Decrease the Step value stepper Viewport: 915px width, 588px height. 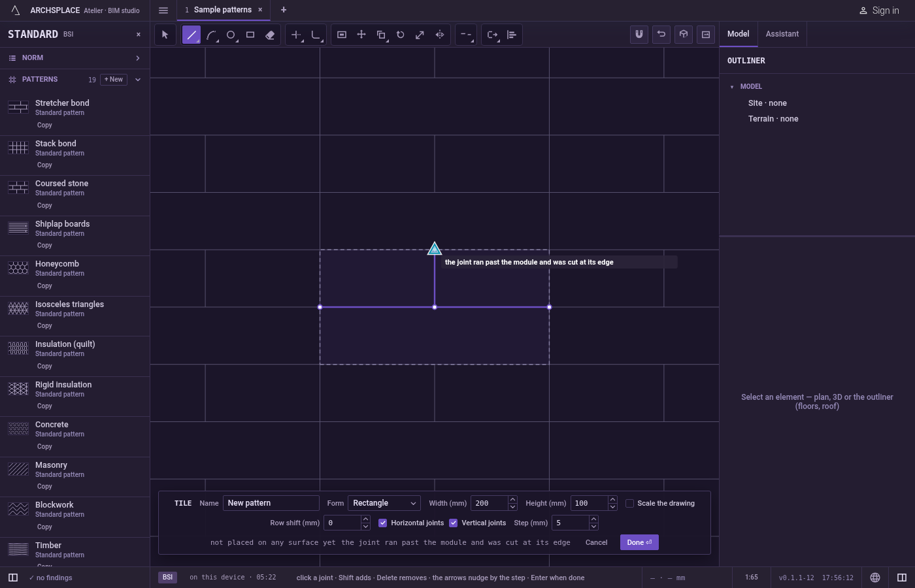coord(593,526)
